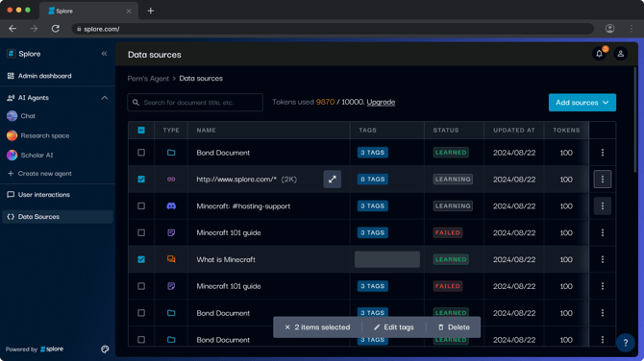Open a new browser tab
The width and height of the screenshot is (644, 361).
(151, 12)
